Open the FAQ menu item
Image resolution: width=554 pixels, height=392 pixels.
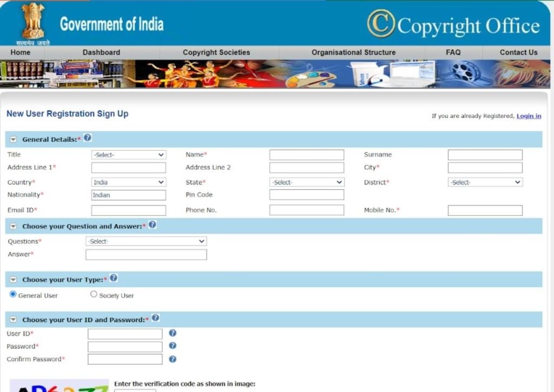453,52
